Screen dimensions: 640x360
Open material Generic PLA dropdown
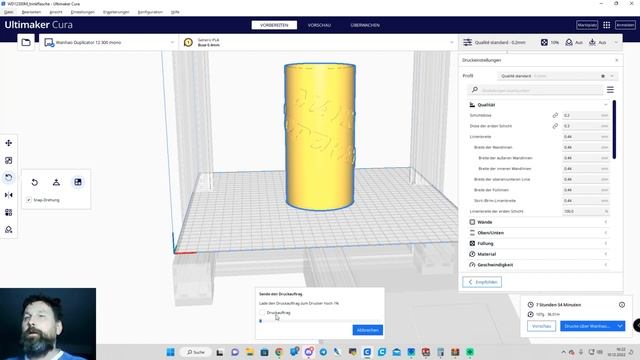pos(319,42)
